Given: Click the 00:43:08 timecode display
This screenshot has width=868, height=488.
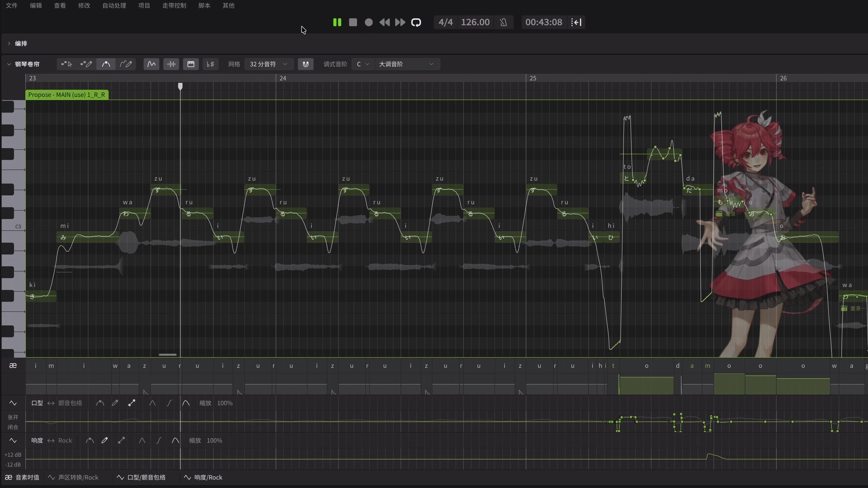Looking at the screenshot, I should click(544, 22).
